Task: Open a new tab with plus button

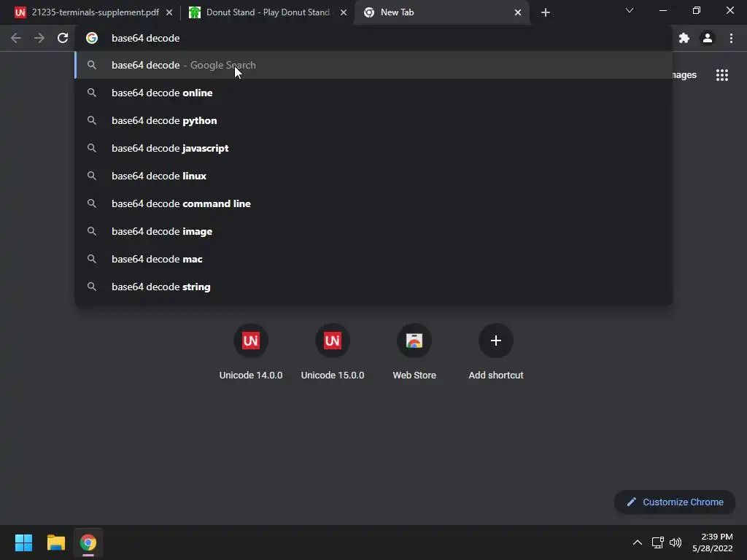Action: click(x=546, y=12)
